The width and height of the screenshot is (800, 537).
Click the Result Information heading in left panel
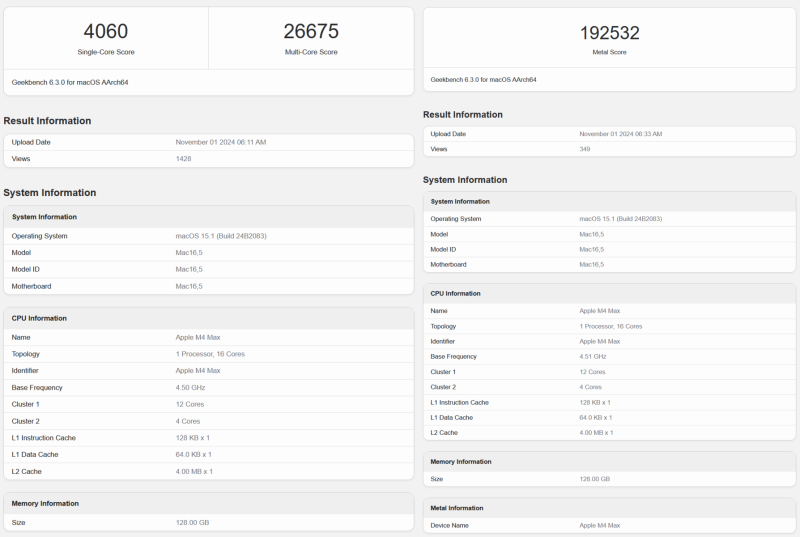pyautogui.click(x=47, y=121)
